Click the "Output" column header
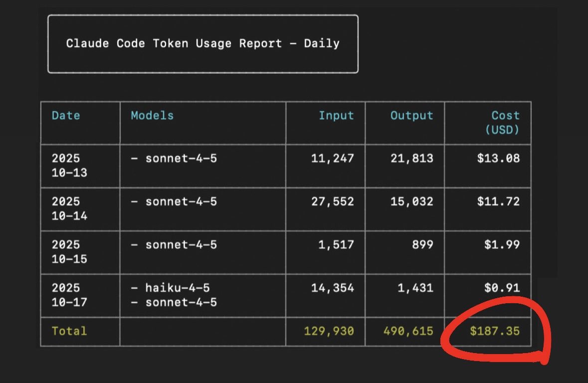 click(412, 116)
